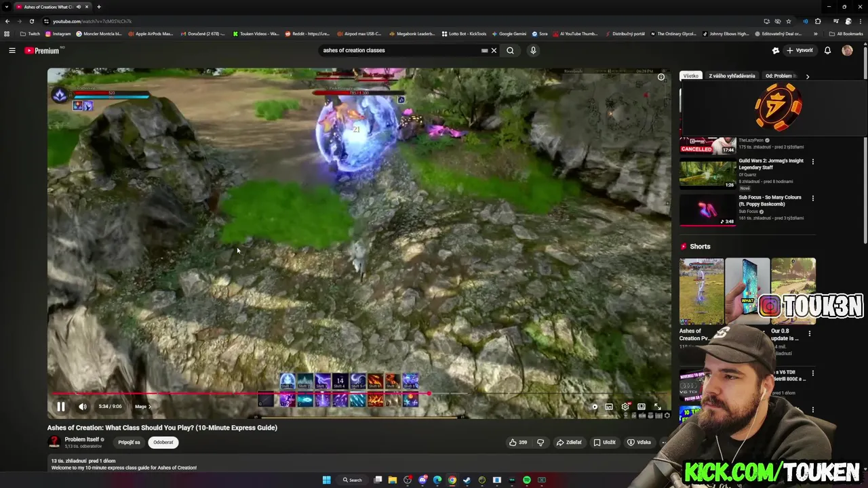Clear the search query with X

click(x=494, y=50)
